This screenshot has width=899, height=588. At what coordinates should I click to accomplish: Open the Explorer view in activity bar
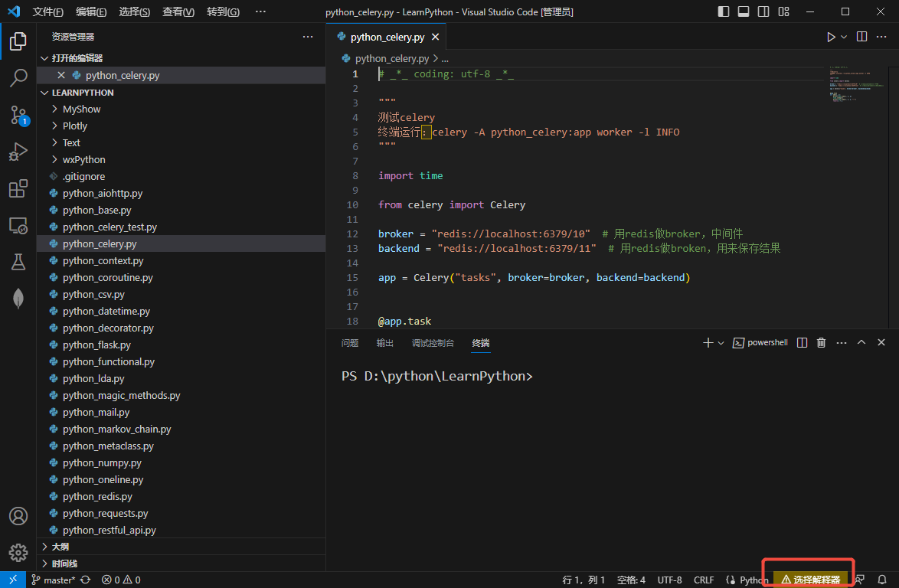point(18,41)
